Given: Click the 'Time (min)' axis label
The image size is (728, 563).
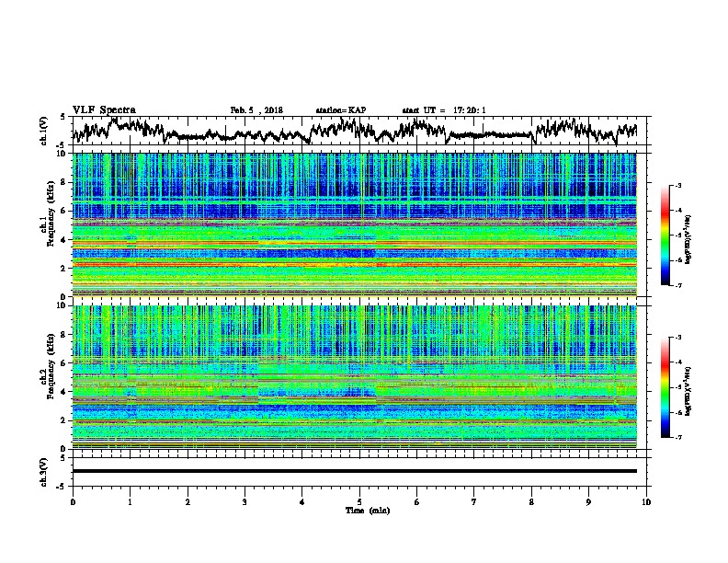Looking at the screenshot, I should point(368,511).
